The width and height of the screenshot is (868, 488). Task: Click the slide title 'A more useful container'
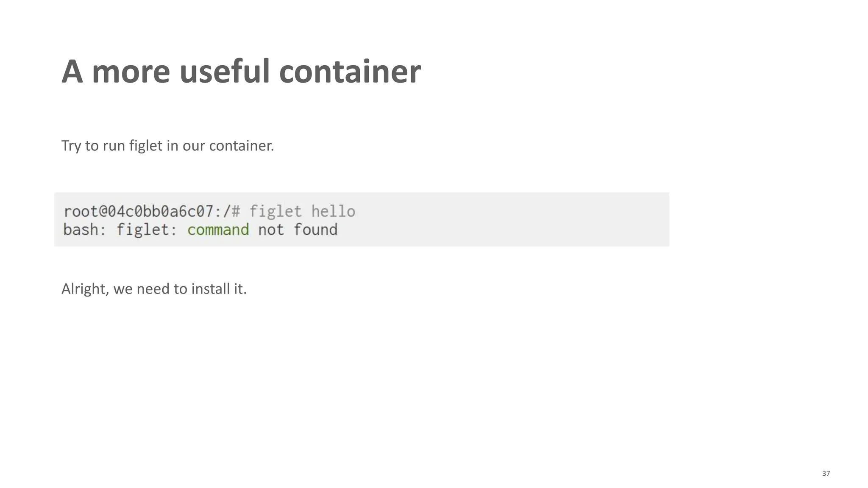pos(241,72)
